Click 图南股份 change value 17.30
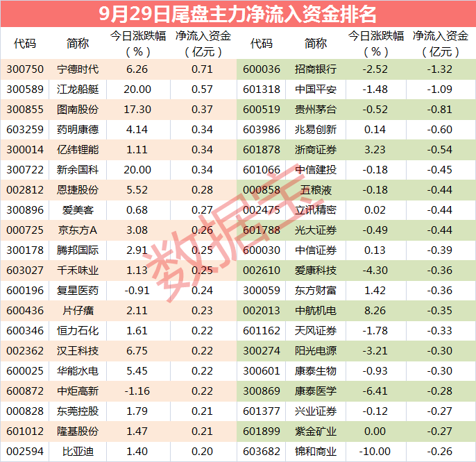 tap(137, 110)
